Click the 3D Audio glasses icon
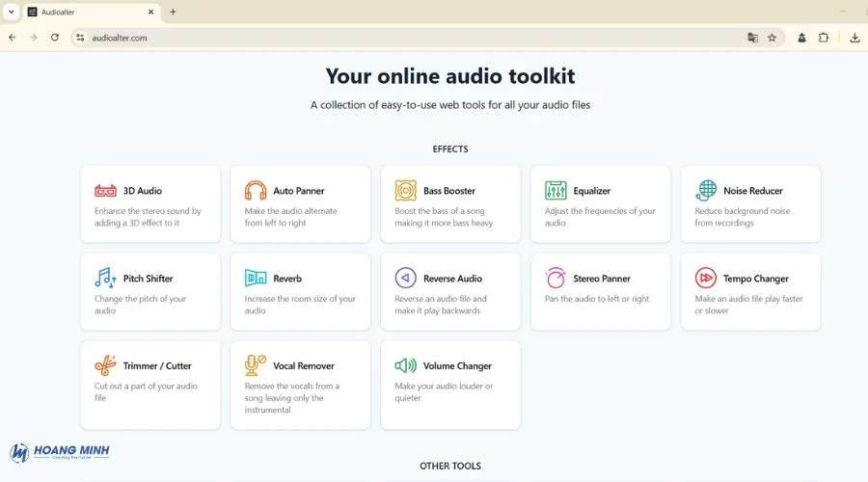 105,191
